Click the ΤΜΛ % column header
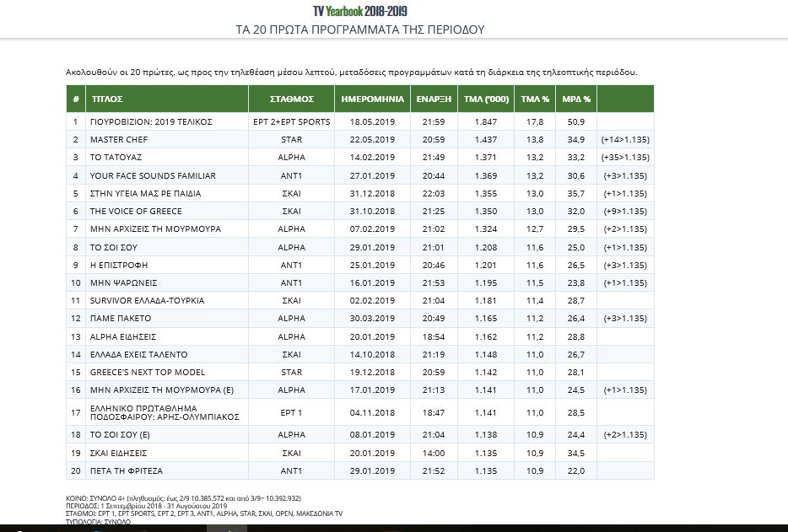This screenshot has width=788, height=532. 535,99
